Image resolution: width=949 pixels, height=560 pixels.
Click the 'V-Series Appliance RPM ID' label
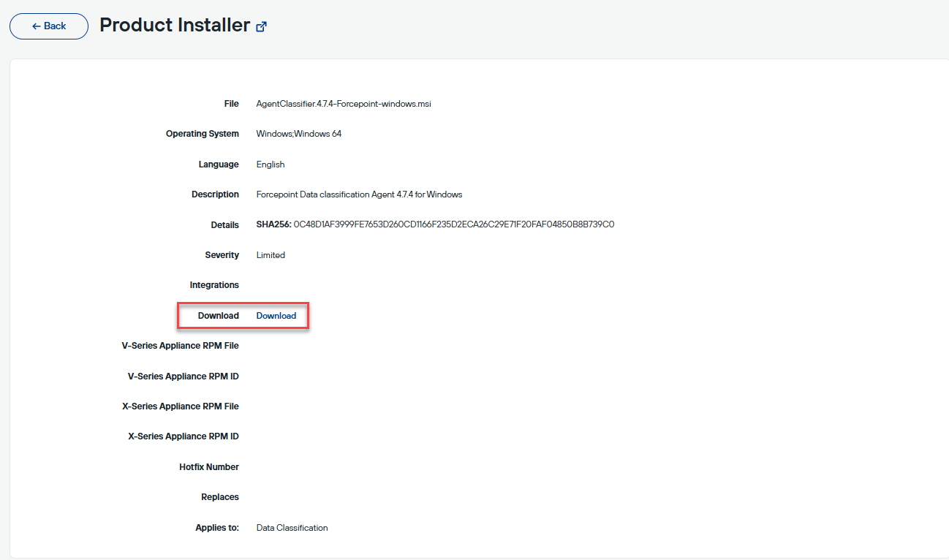[x=184, y=377]
